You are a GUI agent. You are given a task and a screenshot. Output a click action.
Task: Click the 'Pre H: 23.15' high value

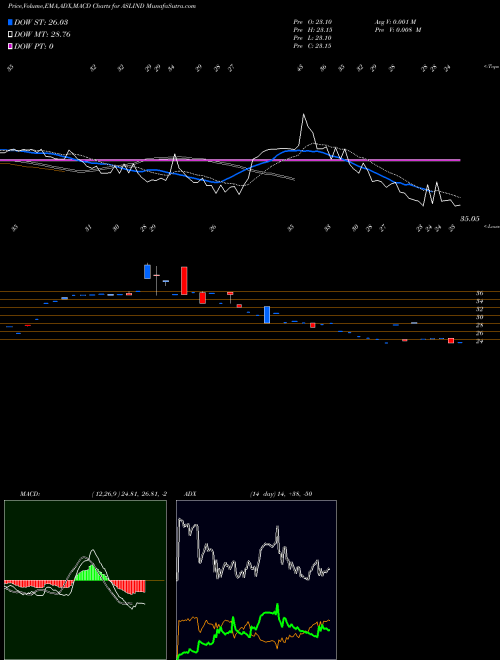pyautogui.click(x=313, y=30)
